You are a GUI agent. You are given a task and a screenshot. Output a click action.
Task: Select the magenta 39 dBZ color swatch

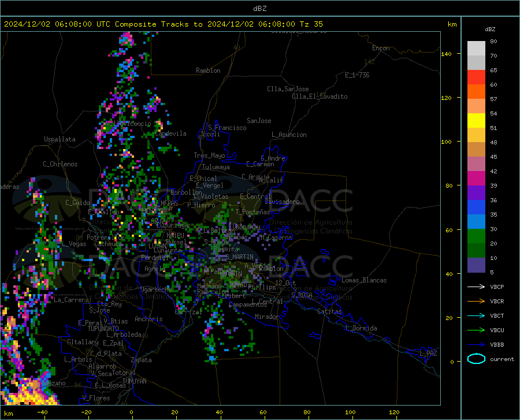coord(476,179)
